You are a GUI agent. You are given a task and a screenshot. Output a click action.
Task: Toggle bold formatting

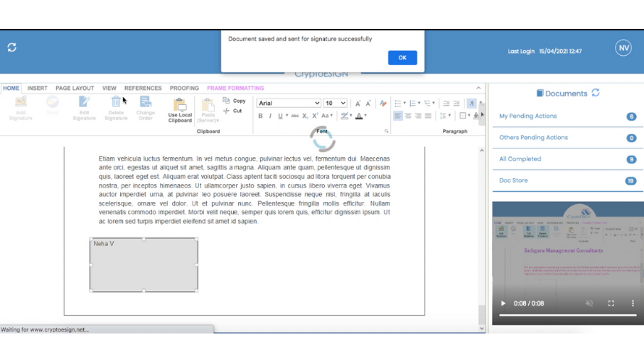tap(260, 116)
